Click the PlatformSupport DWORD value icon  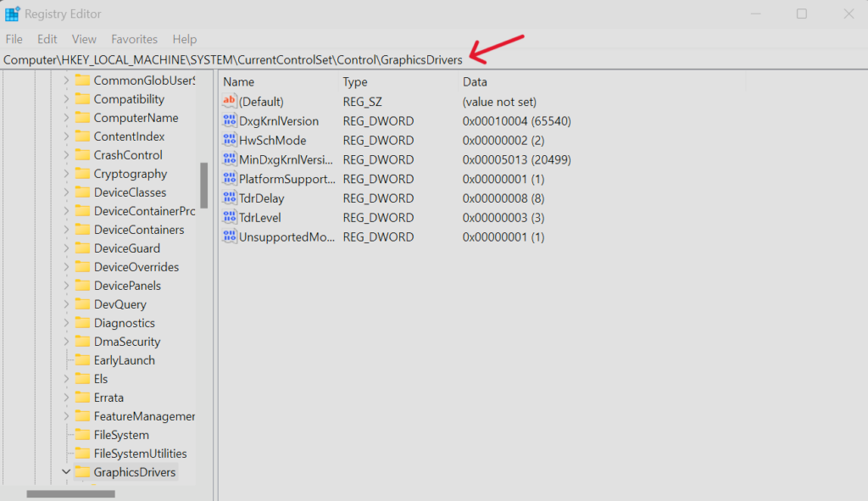tap(229, 179)
